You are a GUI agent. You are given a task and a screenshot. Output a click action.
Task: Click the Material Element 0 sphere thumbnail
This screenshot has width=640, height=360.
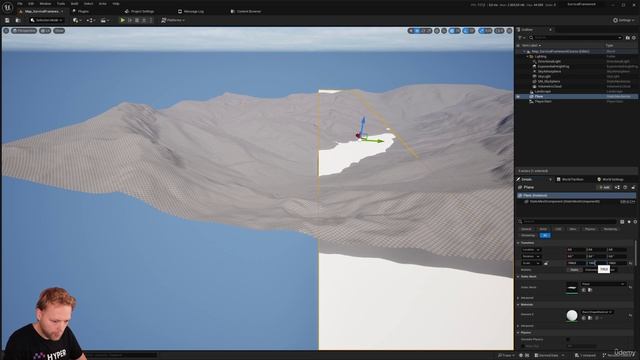pyautogui.click(x=572, y=315)
